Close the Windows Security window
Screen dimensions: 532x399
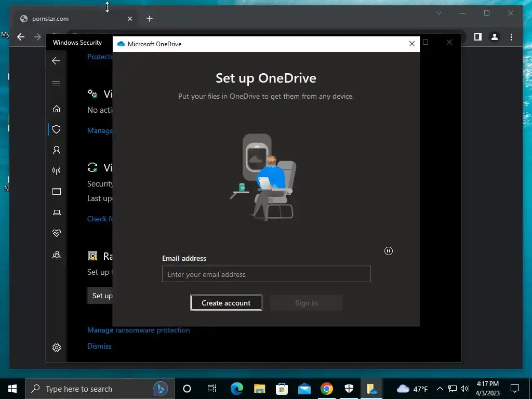pyautogui.click(x=449, y=42)
